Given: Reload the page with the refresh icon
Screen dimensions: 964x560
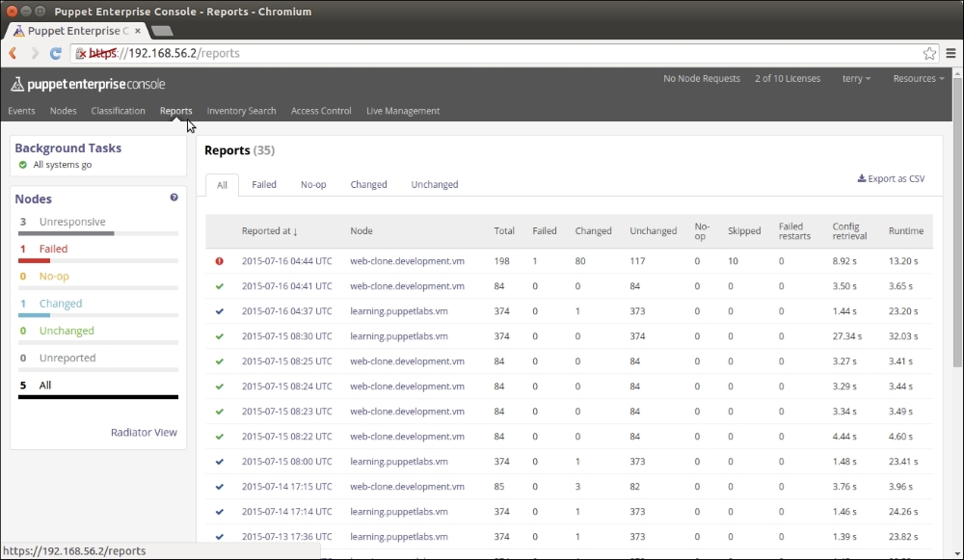Looking at the screenshot, I should pyautogui.click(x=56, y=54).
